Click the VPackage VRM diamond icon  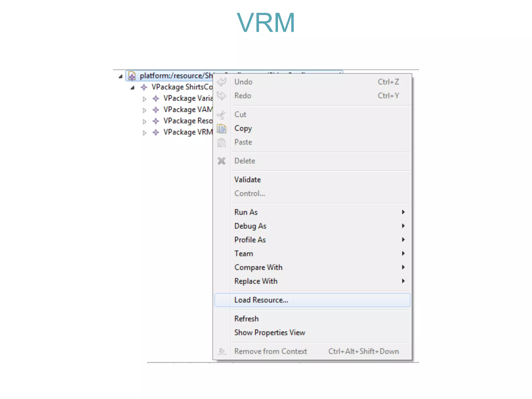156,132
